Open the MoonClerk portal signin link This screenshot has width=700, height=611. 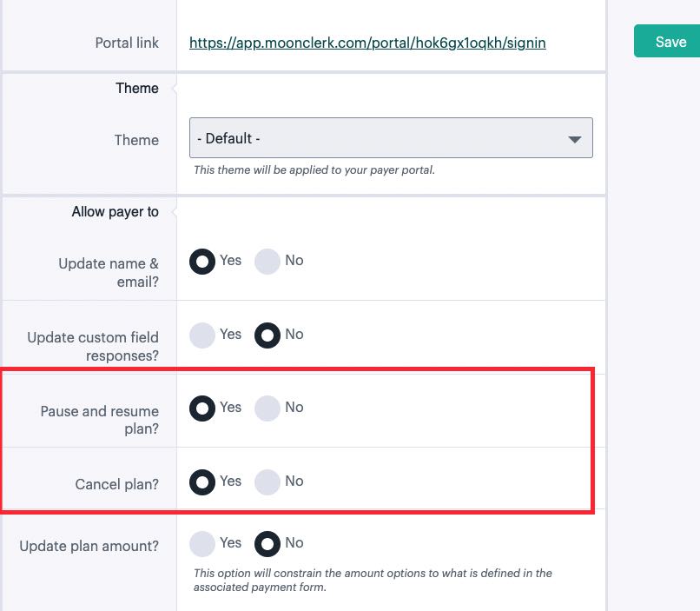point(367,43)
